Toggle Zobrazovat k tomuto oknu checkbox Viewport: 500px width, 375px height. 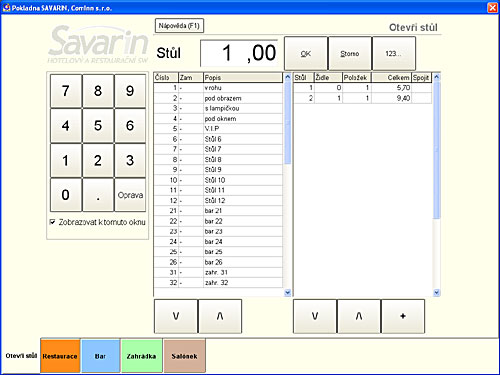pyautogui.click(x=52, y=222)
